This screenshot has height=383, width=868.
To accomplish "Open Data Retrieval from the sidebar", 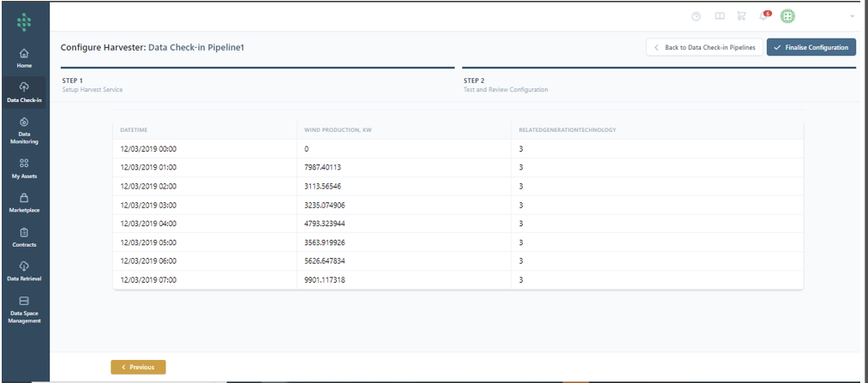I will coord(24,271).
